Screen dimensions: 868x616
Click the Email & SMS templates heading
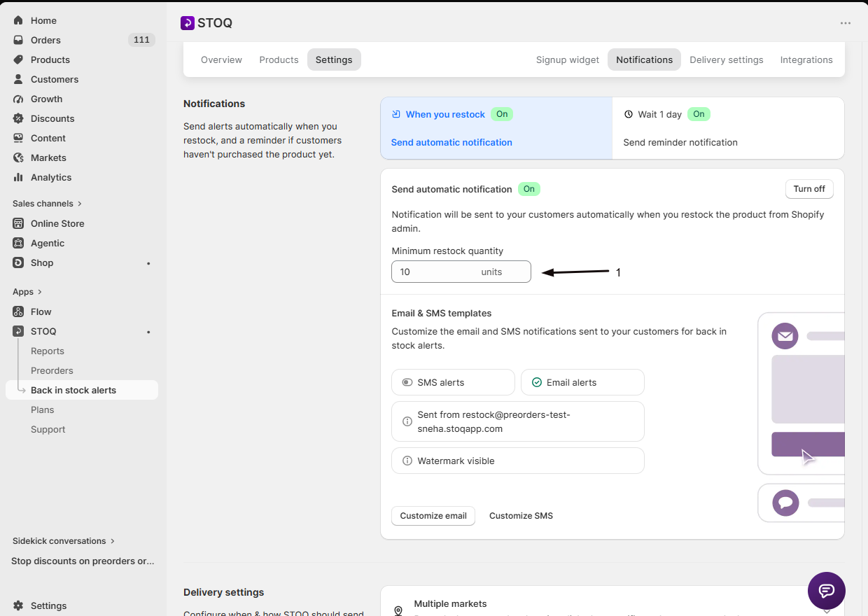pos(442,313)
